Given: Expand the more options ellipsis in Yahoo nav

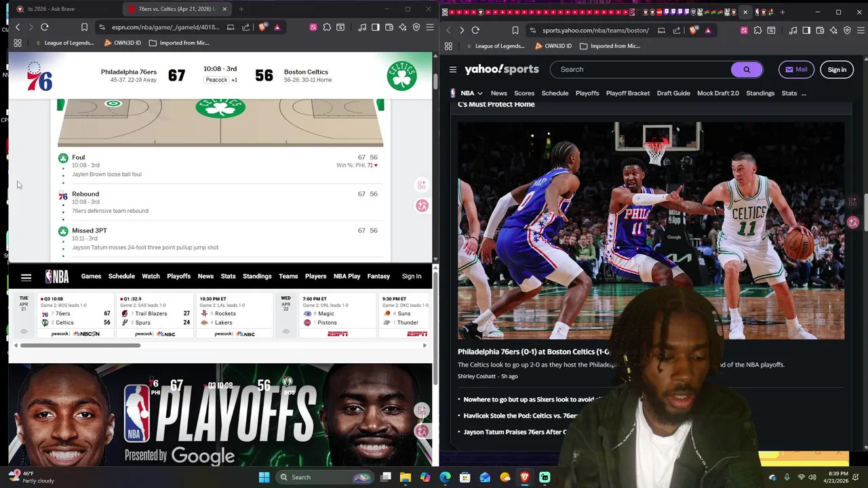Looking at the screenshot, I should click(804, 93).
